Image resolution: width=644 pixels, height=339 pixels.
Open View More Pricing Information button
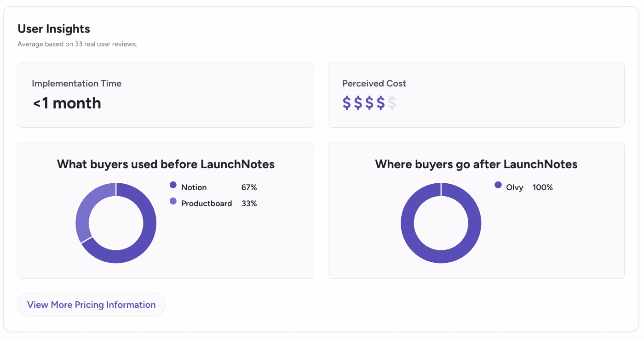click(91, 305)
